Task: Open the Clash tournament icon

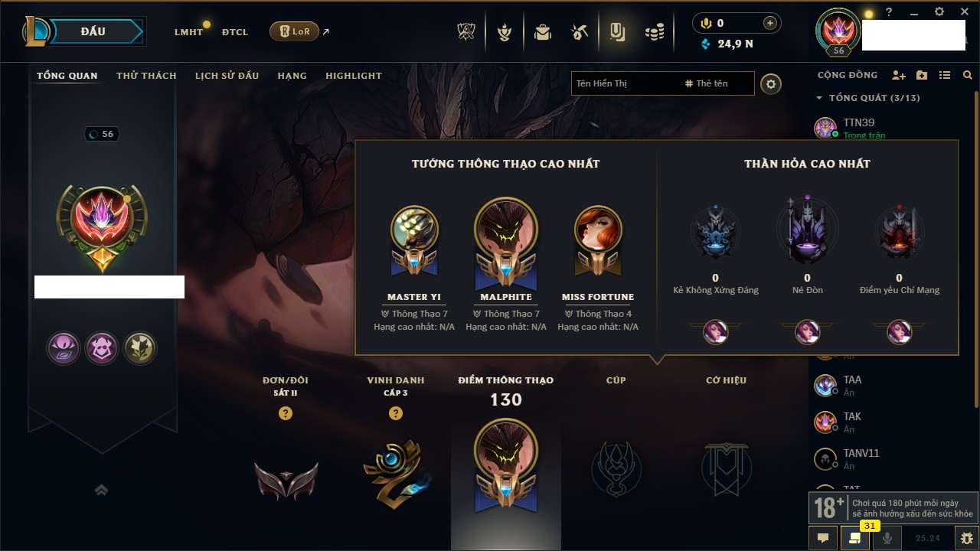Action: [x=466, y=32]
